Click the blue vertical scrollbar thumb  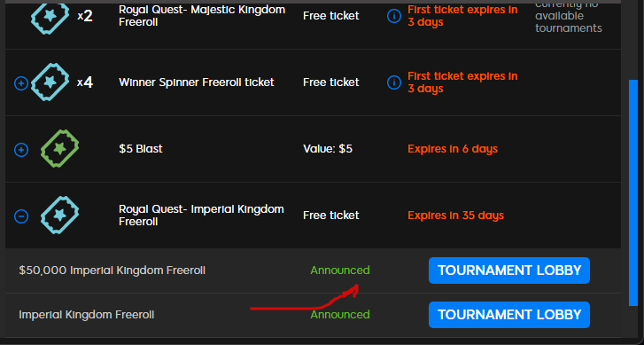(x=633, y=192)
